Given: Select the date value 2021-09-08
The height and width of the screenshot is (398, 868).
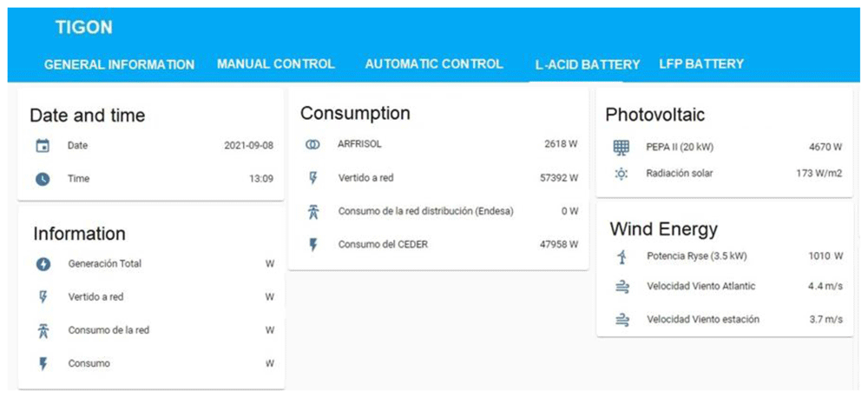Looking at the screenshot, I should [x=248, y=146].
